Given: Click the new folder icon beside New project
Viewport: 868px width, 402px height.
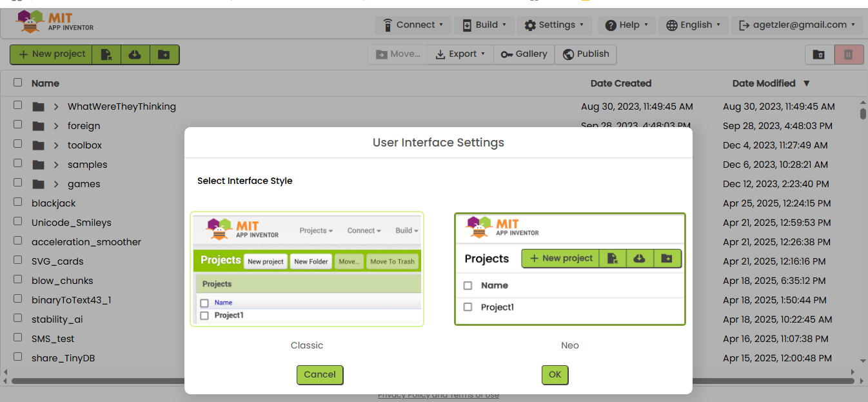Looking at the screenshot, I should [164, 54].
